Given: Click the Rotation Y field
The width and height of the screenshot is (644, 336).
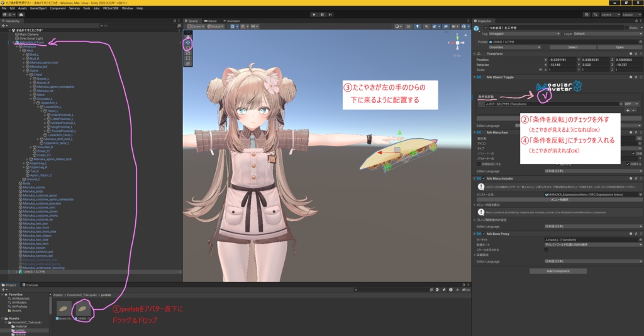Looking at the screenshot, I should coord(595,65).
